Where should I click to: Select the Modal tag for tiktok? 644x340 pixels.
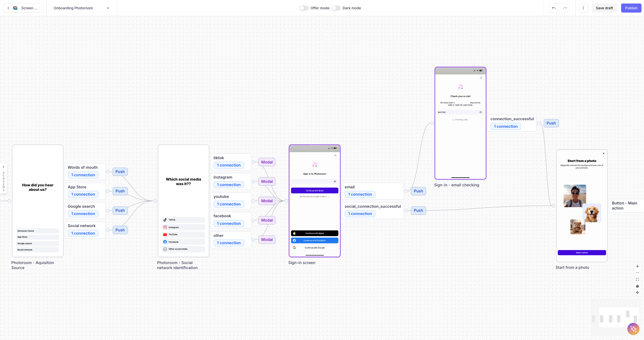point(267,162)
